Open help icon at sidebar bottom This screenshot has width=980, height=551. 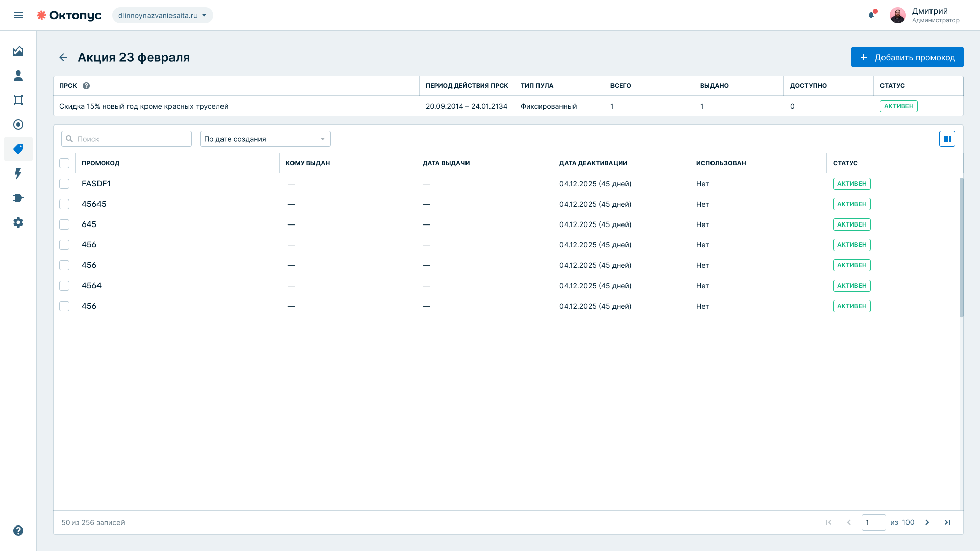pyautogui.click(x=18, y=531)
